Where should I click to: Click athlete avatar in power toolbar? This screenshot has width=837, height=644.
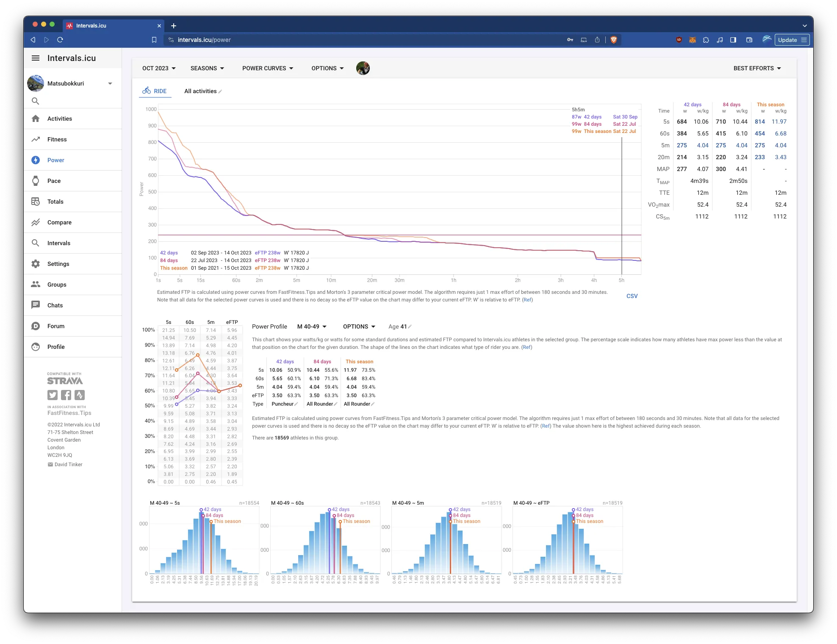pos(363,68)
